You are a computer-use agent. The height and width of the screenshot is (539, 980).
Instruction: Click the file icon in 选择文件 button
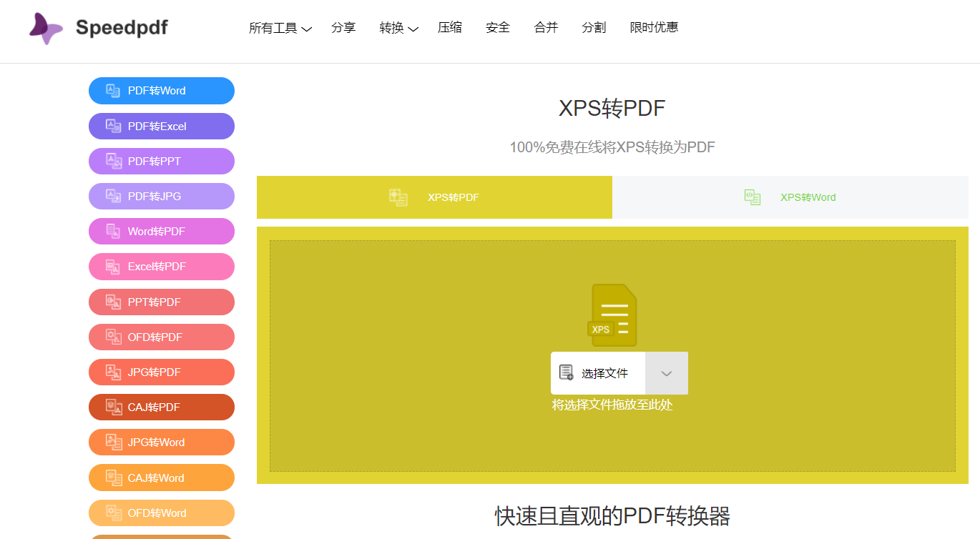pos(567,372)
